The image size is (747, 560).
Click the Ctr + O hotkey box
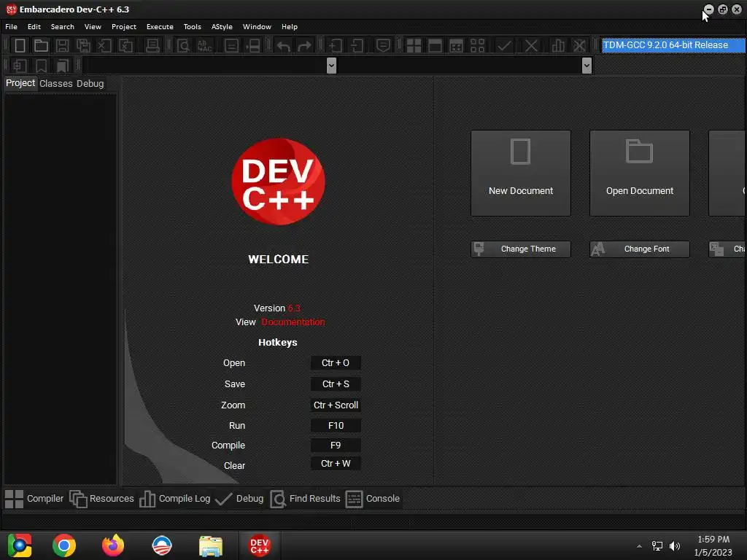pyautogui.click(x=336, y=363)
